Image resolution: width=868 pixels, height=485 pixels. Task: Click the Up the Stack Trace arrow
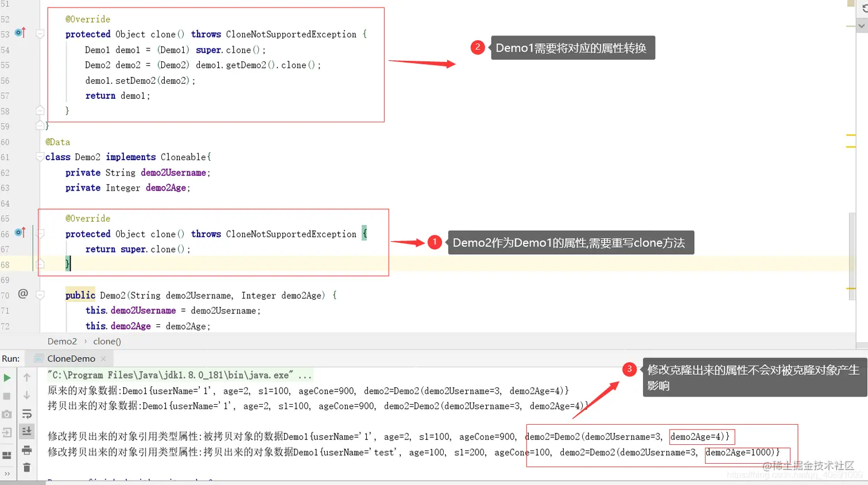[x=27, y=378]
